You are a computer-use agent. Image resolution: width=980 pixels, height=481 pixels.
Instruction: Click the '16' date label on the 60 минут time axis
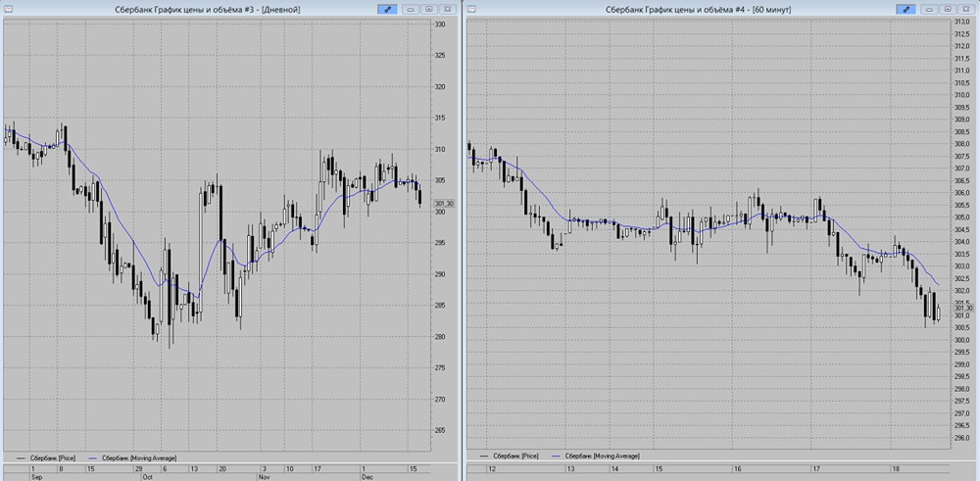pos(738,468)
